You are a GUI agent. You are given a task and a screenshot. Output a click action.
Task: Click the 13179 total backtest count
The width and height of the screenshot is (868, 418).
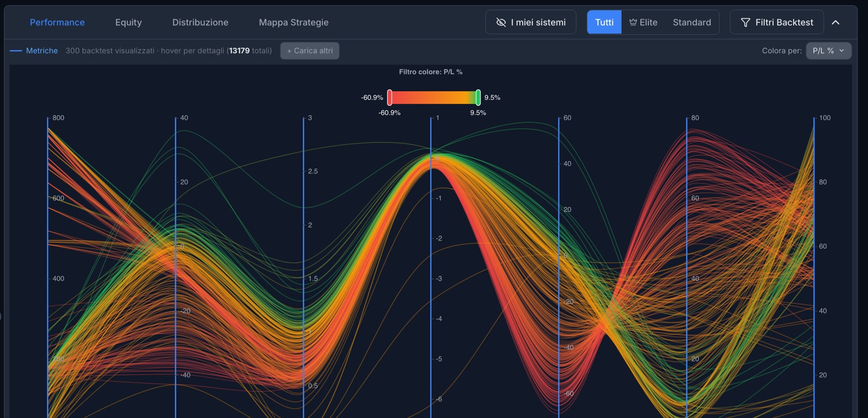pyautogui.click(x=239, y=50)
